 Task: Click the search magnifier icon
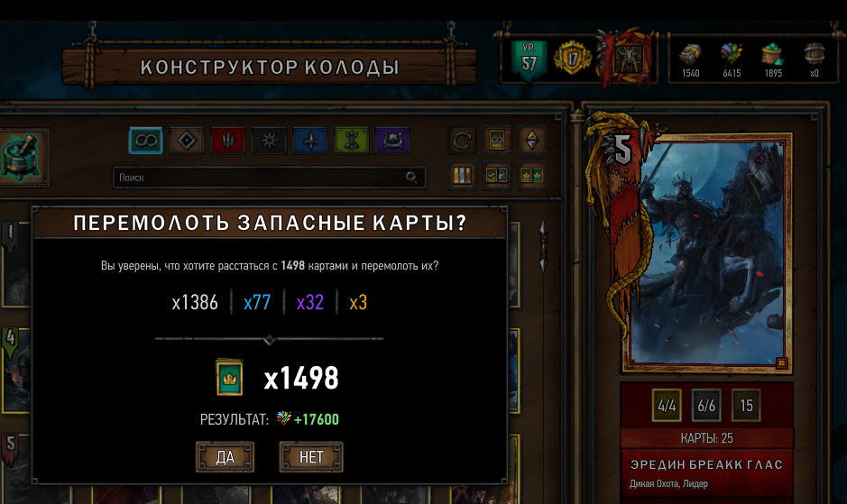click(x=411, y=178)
